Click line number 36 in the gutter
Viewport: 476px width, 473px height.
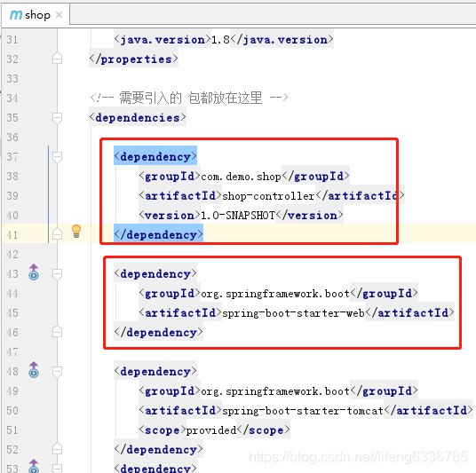click(x=12, y=138)
